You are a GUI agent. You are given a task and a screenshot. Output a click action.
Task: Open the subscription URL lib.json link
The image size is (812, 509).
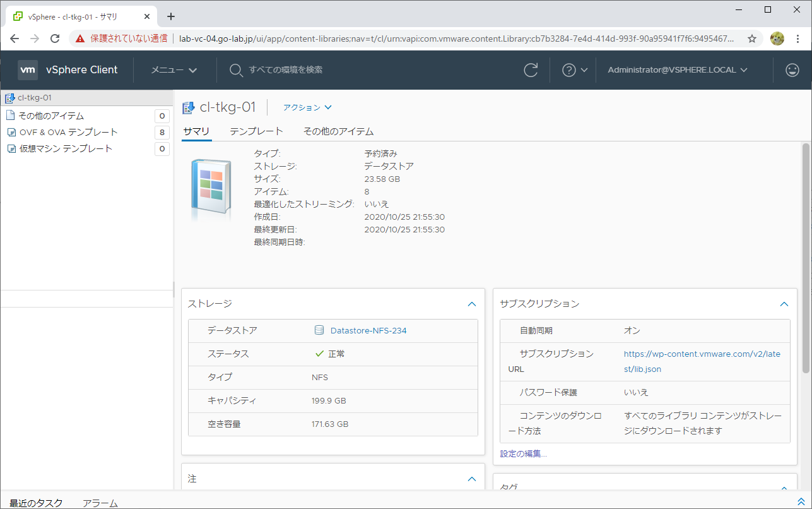[x=702, y=361]
